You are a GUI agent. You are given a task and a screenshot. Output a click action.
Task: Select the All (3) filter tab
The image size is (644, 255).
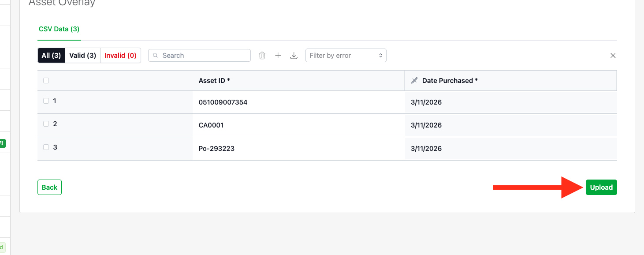coord(51,55)
